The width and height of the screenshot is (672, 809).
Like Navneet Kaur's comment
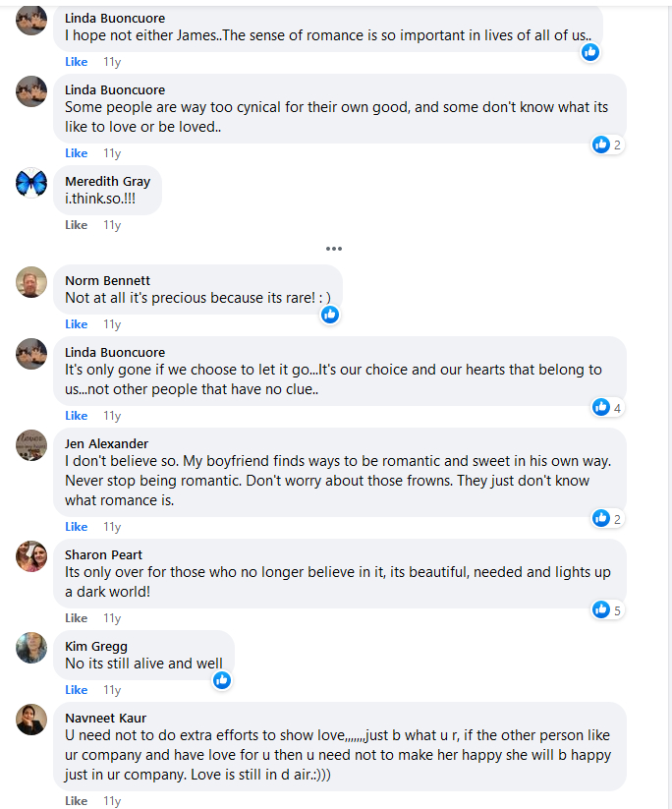click(x=77, y=801)
